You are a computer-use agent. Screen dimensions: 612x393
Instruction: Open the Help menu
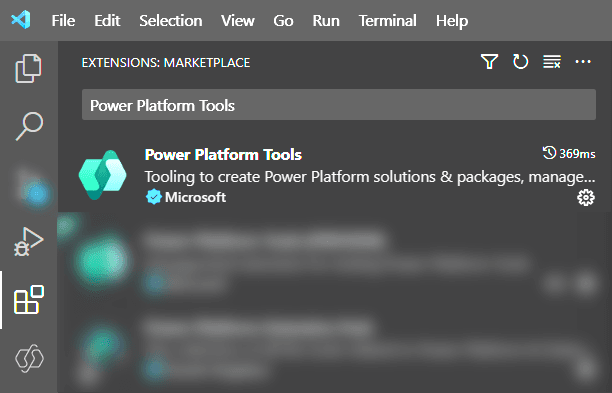pos(452,21)
